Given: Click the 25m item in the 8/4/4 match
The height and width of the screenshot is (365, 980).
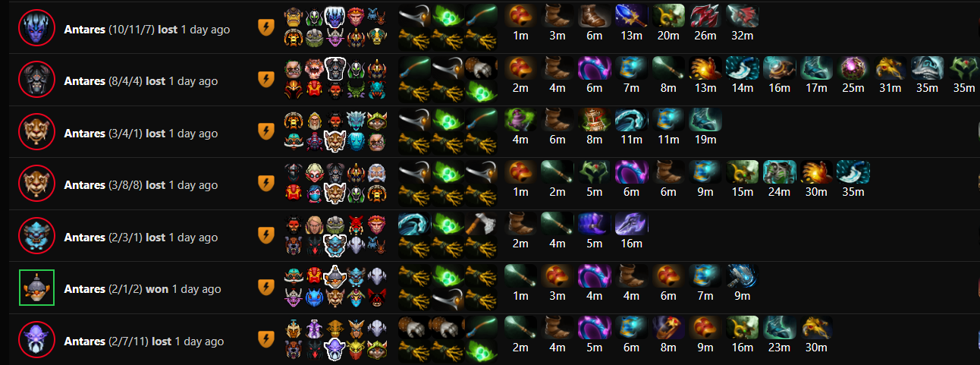Looking at the screenshot, I should [x=853, y=68].
